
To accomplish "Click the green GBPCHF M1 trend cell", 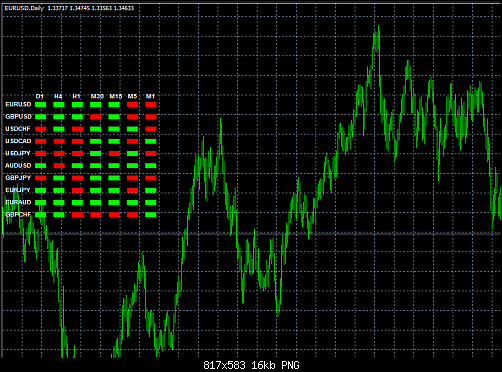I will [151, 215].
